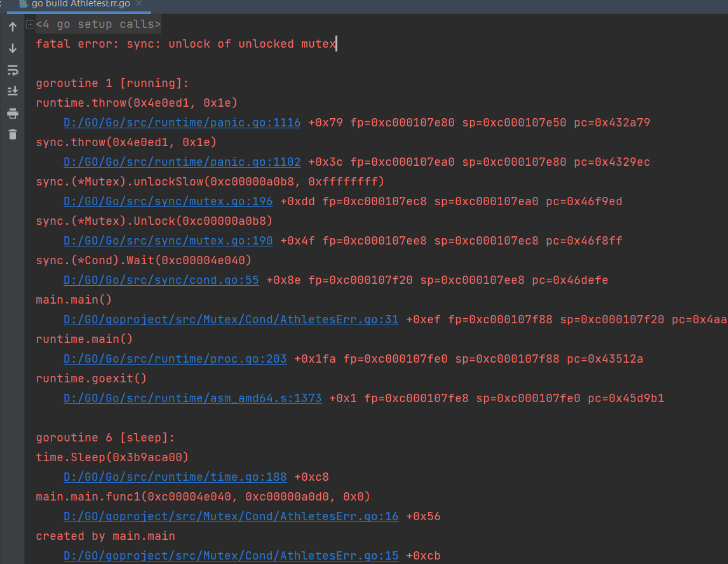
Task: Open the link sync/mutex.go:190
Action: point(168,241)
